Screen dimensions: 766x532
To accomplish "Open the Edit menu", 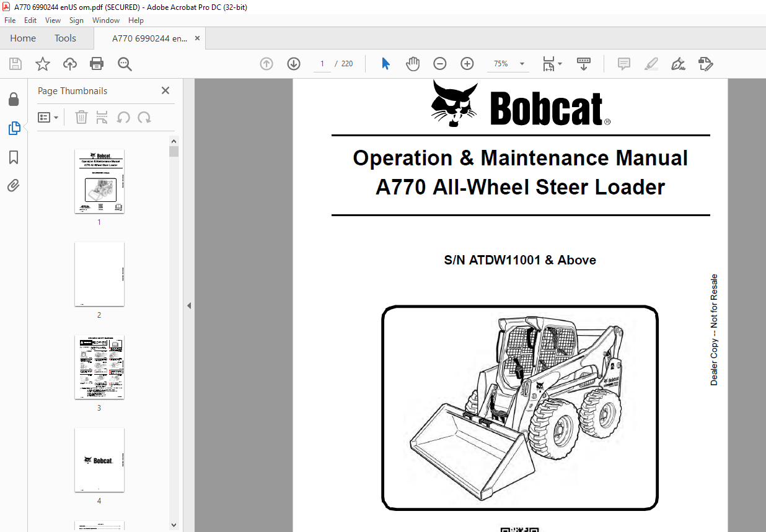I will point(30,20).
